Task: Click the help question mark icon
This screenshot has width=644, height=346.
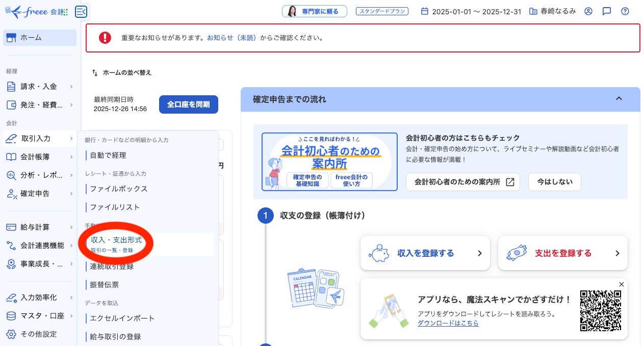Action: pos(625,10)
